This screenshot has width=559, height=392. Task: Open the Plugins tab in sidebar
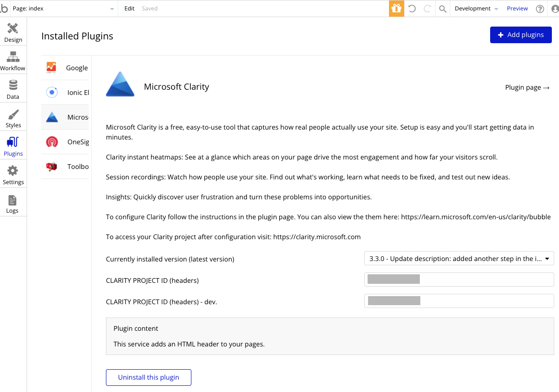[x=13, y=146]
